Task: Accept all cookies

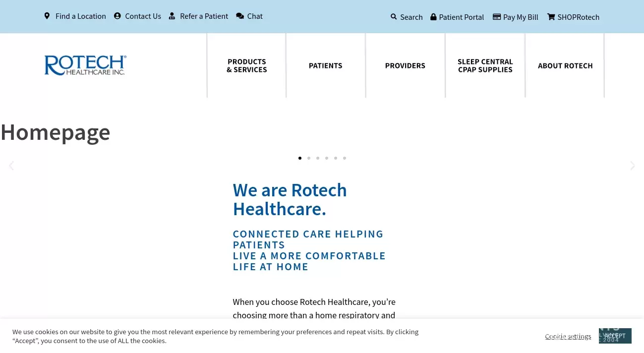Action: (615, 336)
